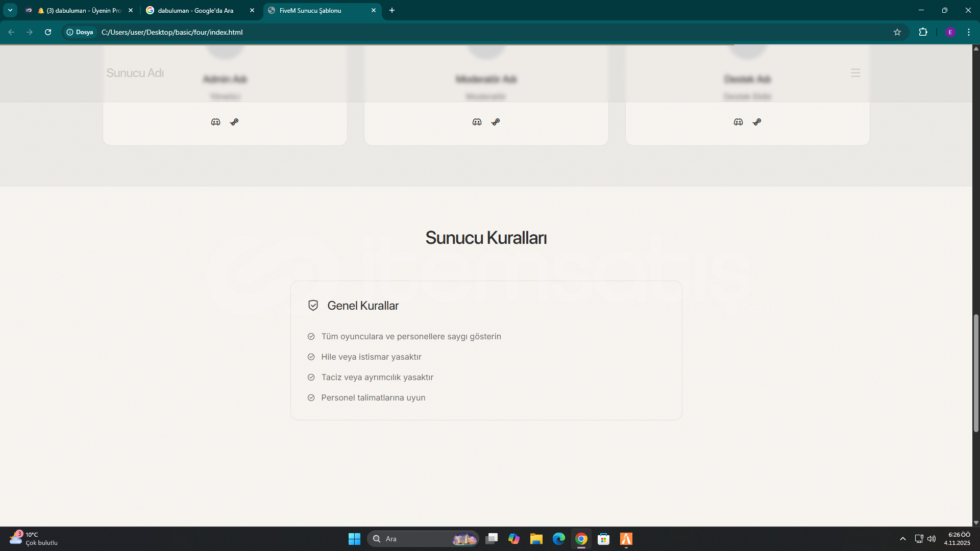The width and height of the screenshot is (980, 551).
Task: Open the browser Extensions puzzle icon
Action: tap(923, 32)
